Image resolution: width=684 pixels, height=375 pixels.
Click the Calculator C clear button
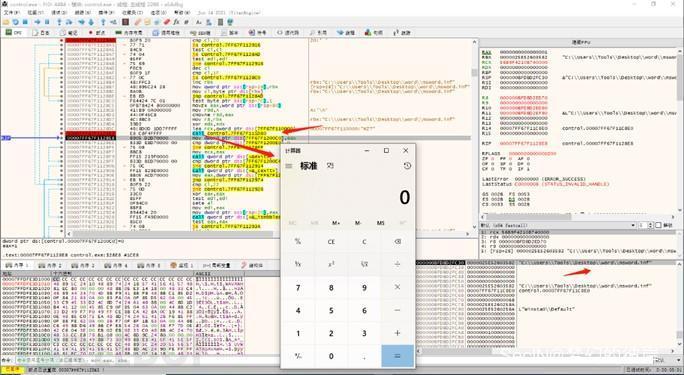point(364,242)
